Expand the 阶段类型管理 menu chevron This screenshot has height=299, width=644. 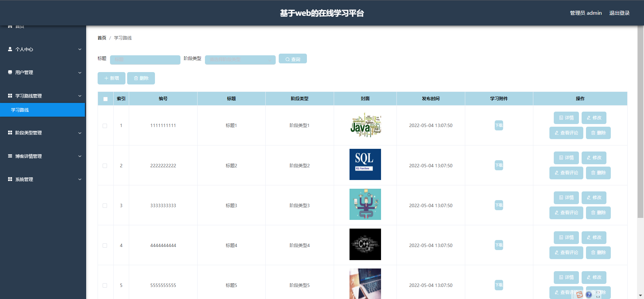(80, 133)
